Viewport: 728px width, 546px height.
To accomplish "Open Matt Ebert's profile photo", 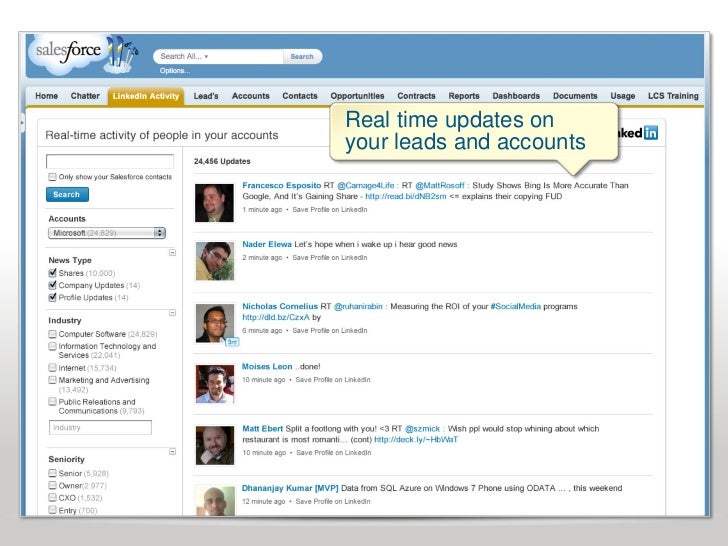I will [214, 445].
